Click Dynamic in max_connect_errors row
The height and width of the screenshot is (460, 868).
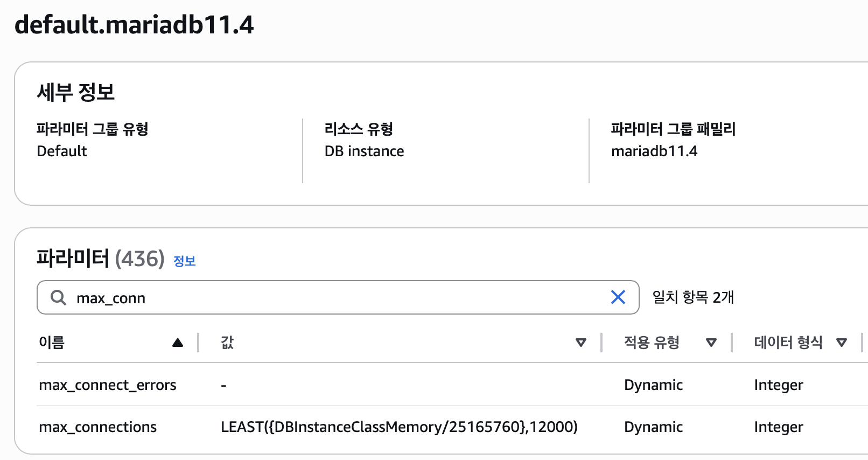click(653, 385)
